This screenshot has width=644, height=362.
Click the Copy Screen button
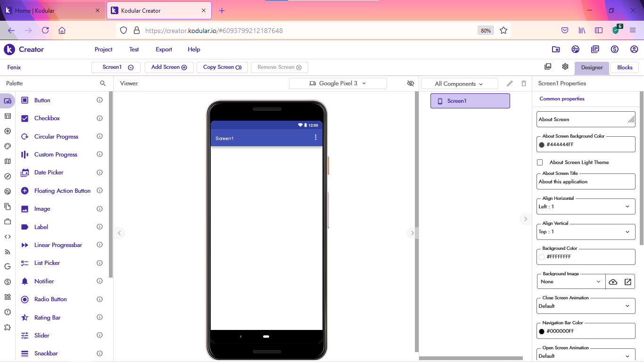[x=222, y=67]
